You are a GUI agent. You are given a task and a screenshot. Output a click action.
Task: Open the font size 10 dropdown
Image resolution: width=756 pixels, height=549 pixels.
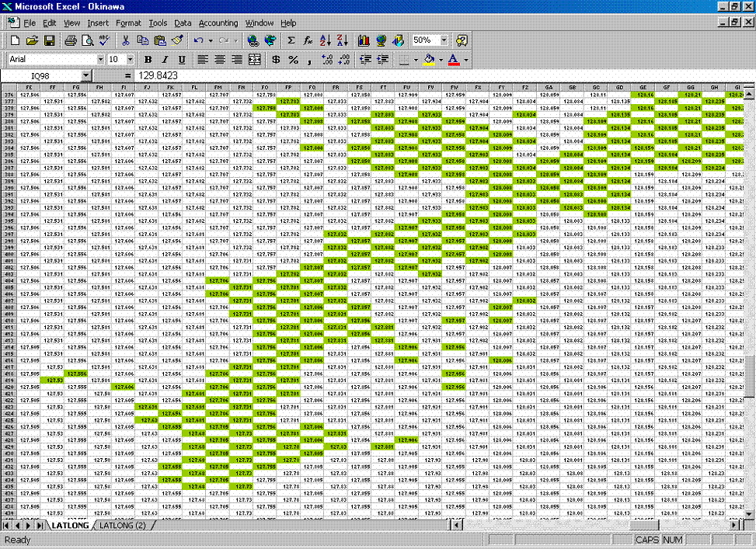pos(131,59)
